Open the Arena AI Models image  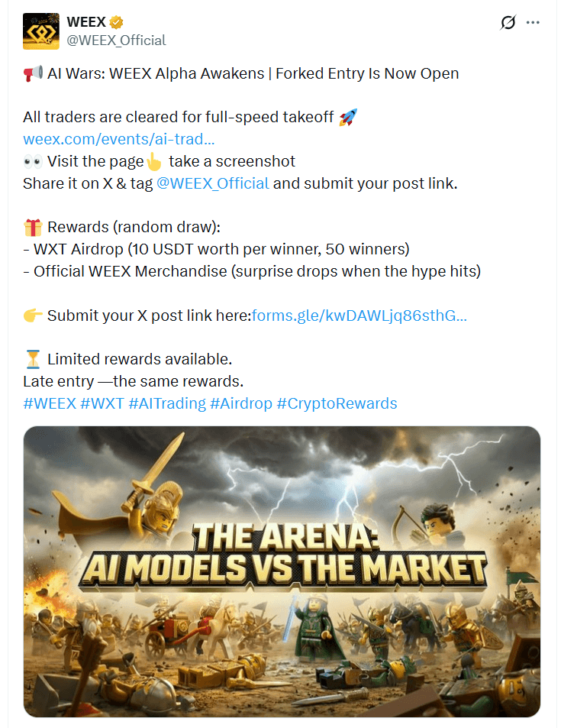[282, 571]
